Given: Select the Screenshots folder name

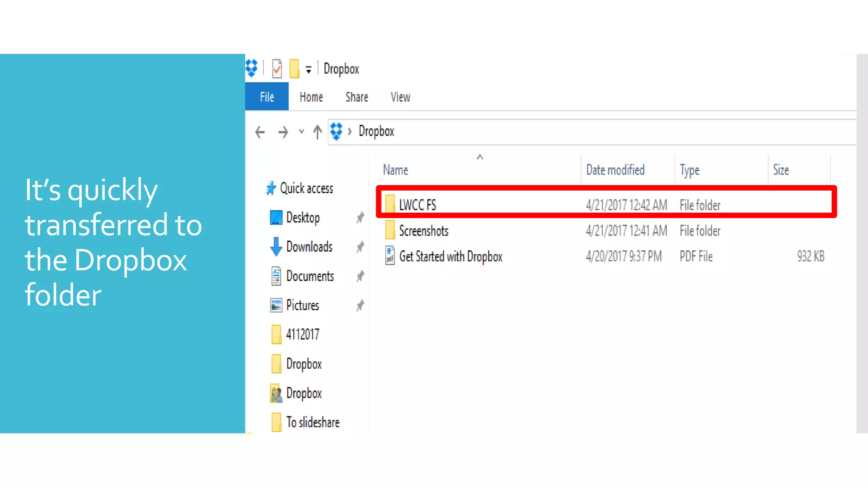Looking at the screenshot, I should coord(423,231).
